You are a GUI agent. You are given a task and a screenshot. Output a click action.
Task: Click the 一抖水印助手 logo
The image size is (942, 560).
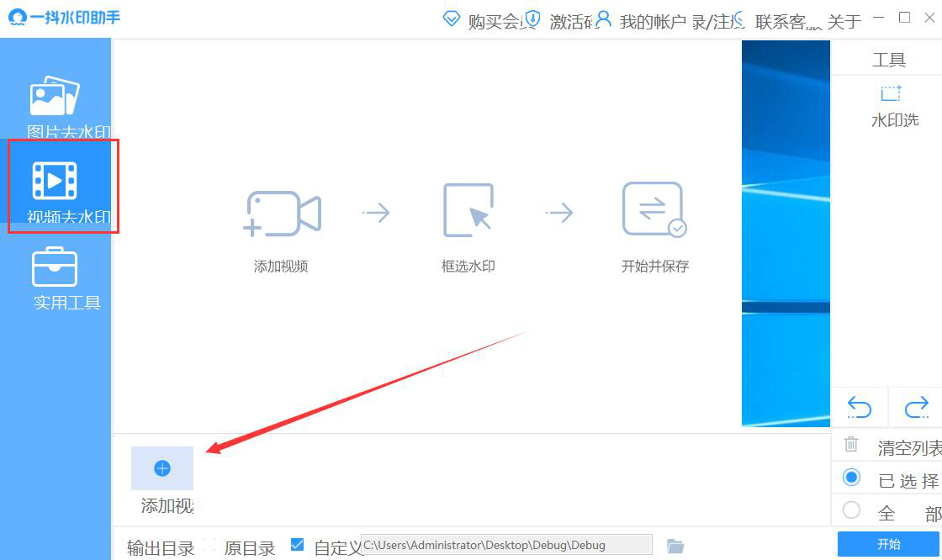click(x=64, y=18)
